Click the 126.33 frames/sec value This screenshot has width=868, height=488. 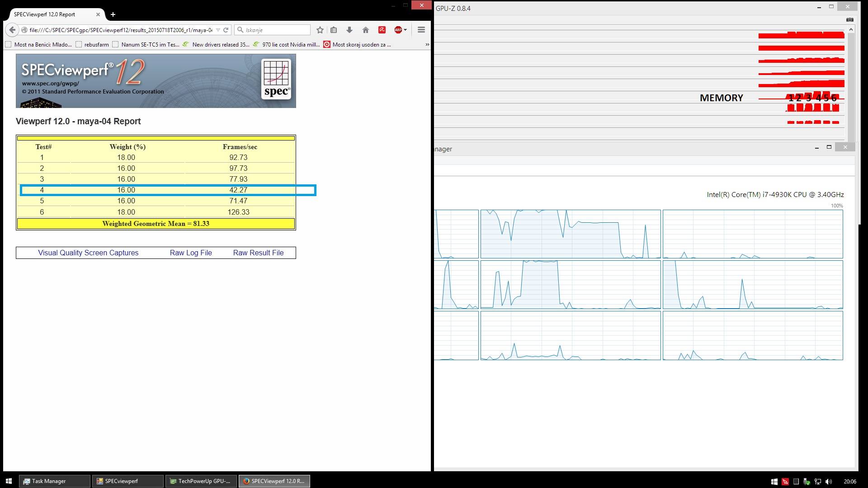(238, 212)
